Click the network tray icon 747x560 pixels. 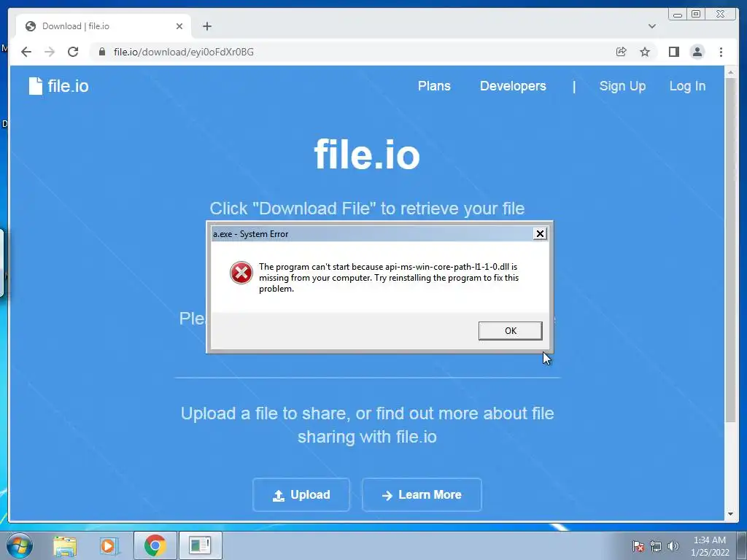(x=656, y=546)
